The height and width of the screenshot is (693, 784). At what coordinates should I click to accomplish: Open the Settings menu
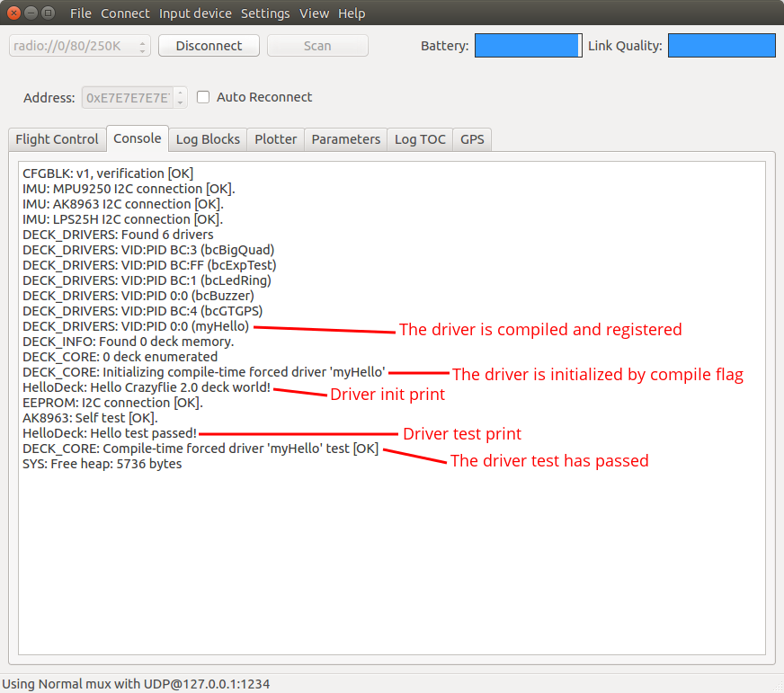coord(265,13)
